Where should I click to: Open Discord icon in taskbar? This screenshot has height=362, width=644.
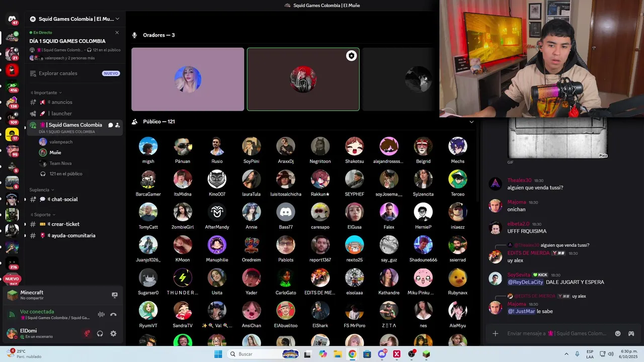pyautogui.click(x=382, y=354)
